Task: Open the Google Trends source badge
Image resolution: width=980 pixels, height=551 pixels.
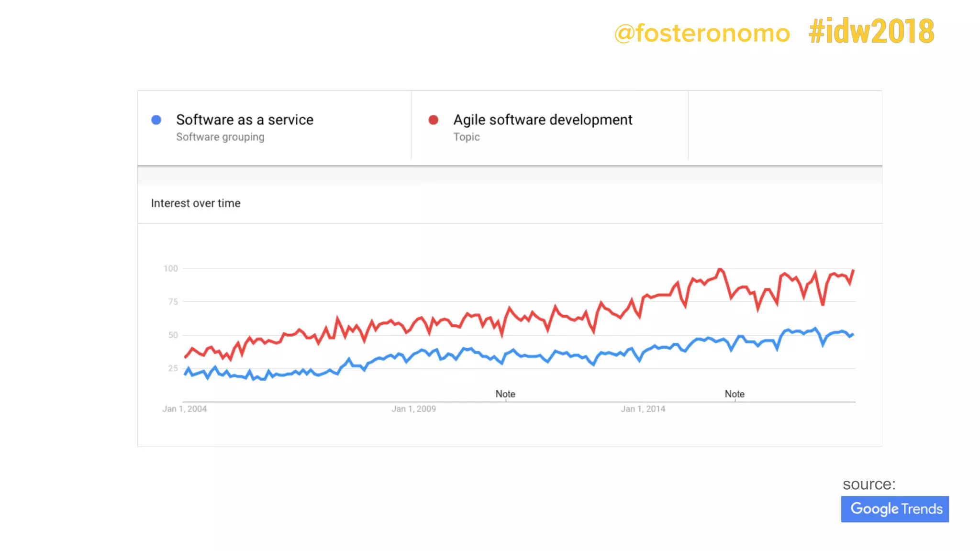Action: tap(895, 509)
